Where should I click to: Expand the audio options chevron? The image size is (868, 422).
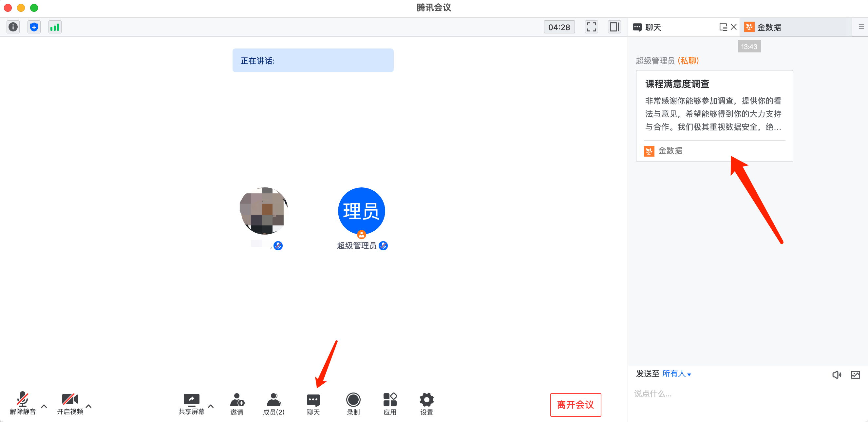[x=44, y=406]
